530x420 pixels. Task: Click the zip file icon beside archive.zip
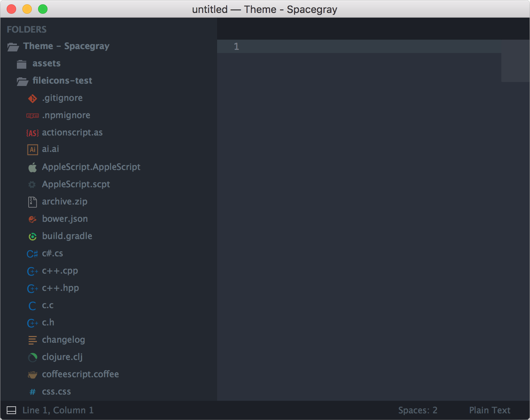tap(33, 202)
